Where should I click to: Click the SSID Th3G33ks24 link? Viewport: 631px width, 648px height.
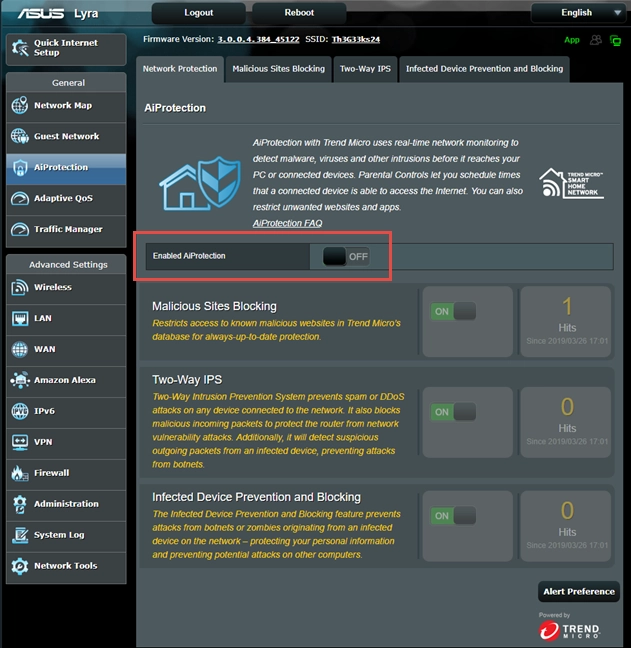click(356, 39)
